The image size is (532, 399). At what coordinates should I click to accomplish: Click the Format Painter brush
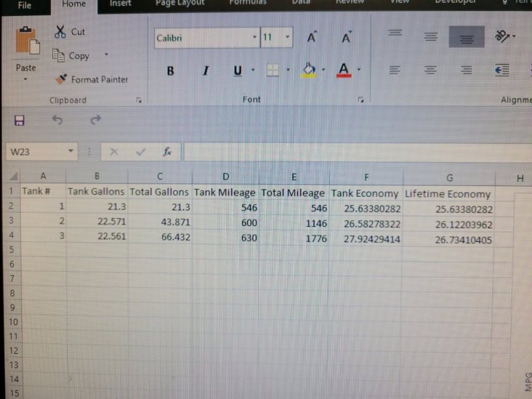click(x=61, y=79)
